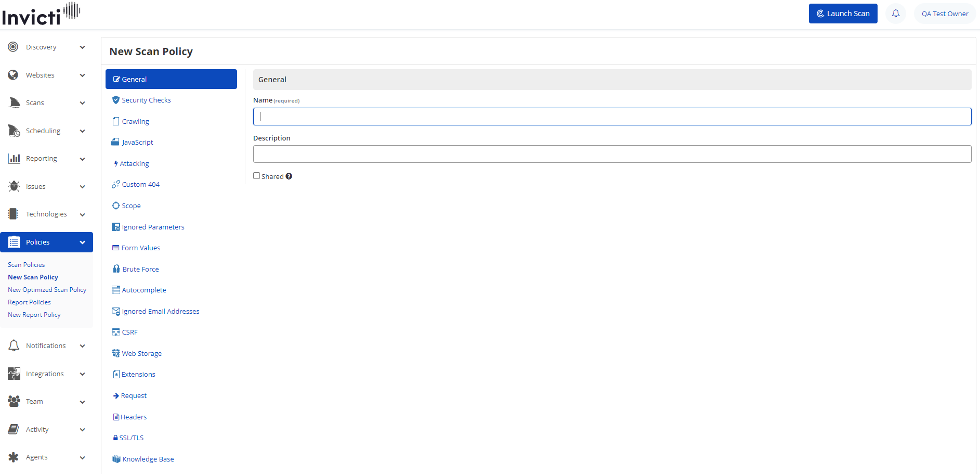Viewport: 980px width, 474px height.
Task: Open the Web Storage section
Action: pos(137,353)
